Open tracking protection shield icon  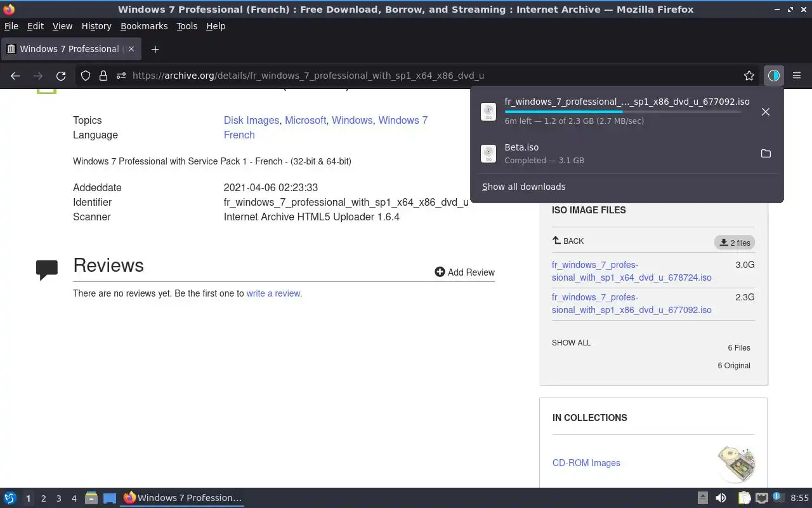pos(86,76)
